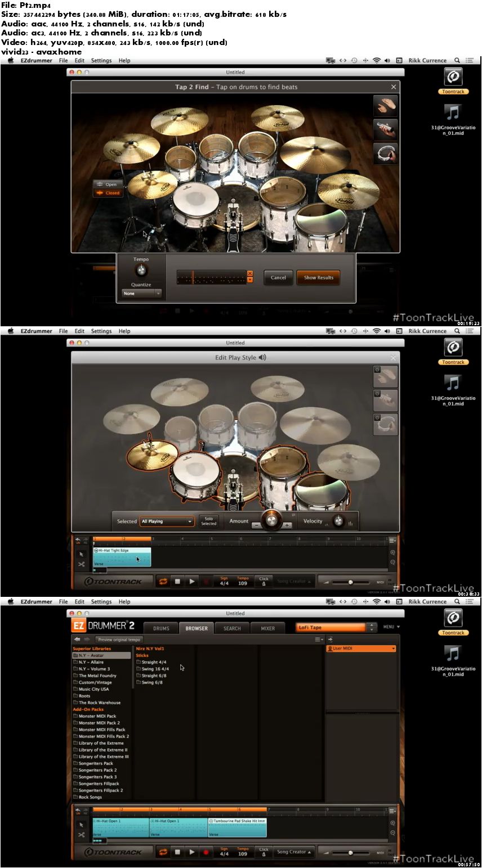Screen dimensions: 482x868
Task: Click Show Results button
Action: pos(319,277)
